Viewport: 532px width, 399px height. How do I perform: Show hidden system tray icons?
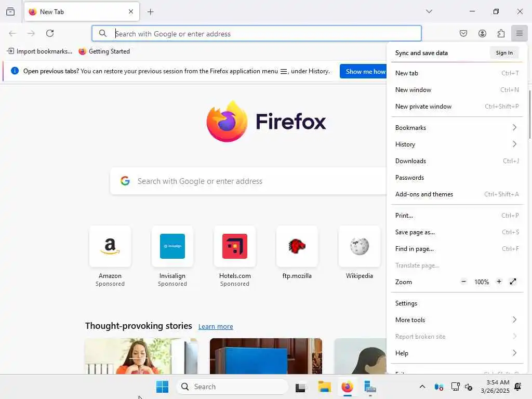click(422, 387)
